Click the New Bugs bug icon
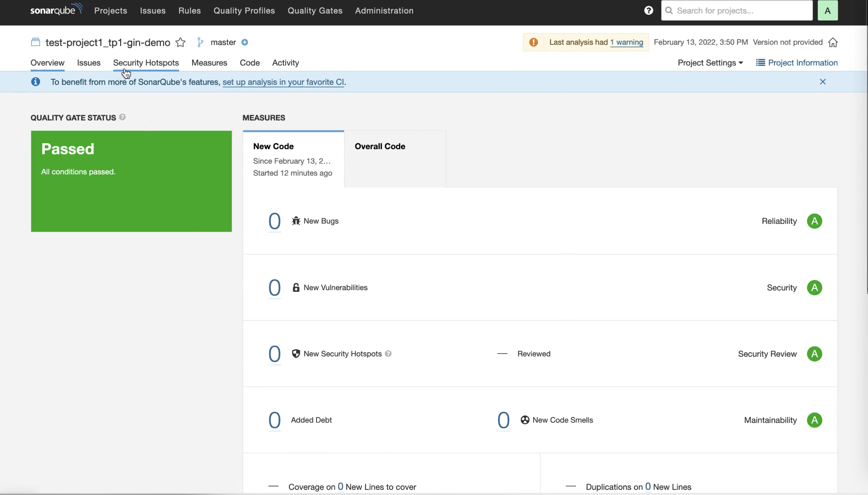Image resolution: width=868 pixels, height=495 pixels. coord(296,221)
